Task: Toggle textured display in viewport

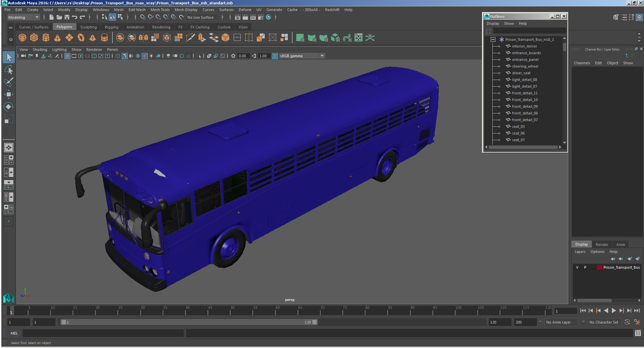Action: 145,56
